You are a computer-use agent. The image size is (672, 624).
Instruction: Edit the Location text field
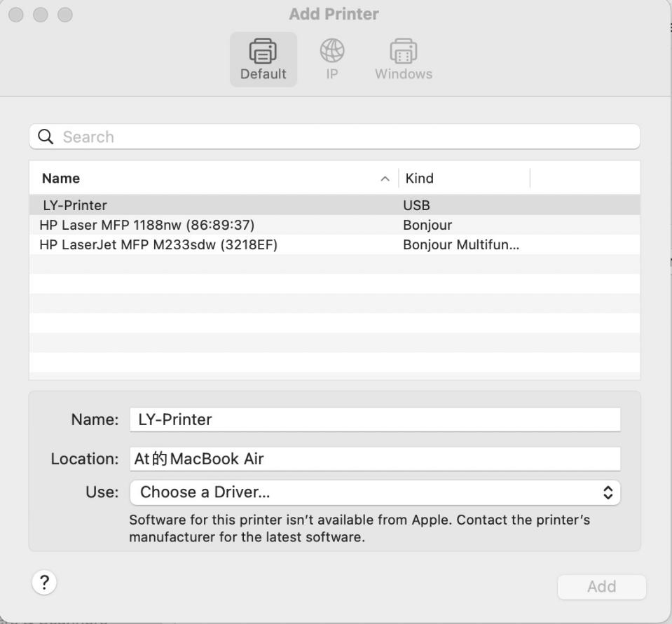(x=375, y=459)
